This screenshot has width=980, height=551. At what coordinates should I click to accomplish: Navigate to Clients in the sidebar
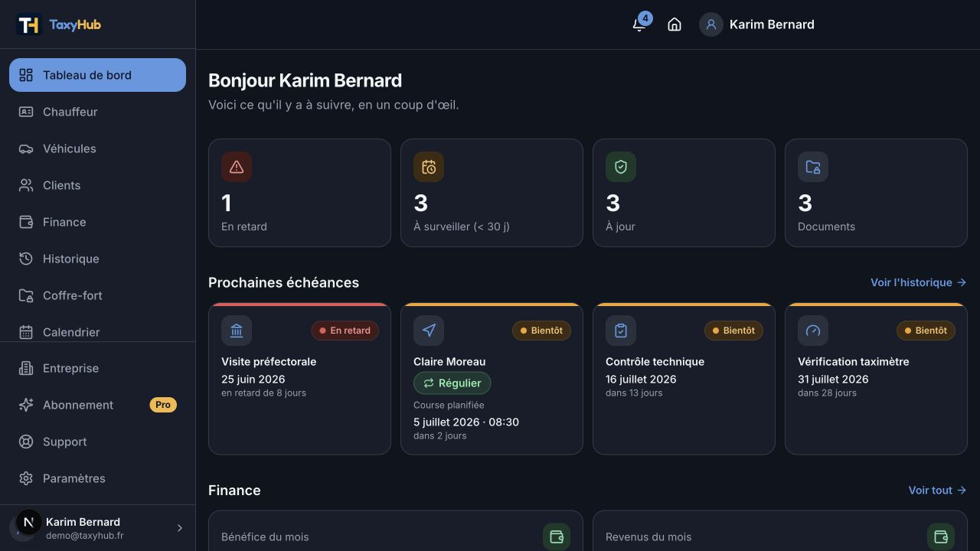pyautogui.click(x=97, y=185)
